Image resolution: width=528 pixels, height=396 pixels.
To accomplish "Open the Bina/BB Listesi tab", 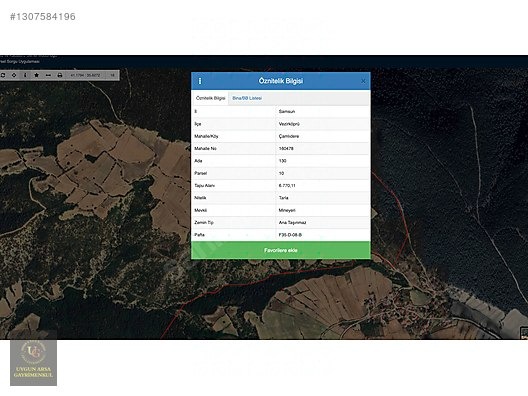I will pos(247,98).
